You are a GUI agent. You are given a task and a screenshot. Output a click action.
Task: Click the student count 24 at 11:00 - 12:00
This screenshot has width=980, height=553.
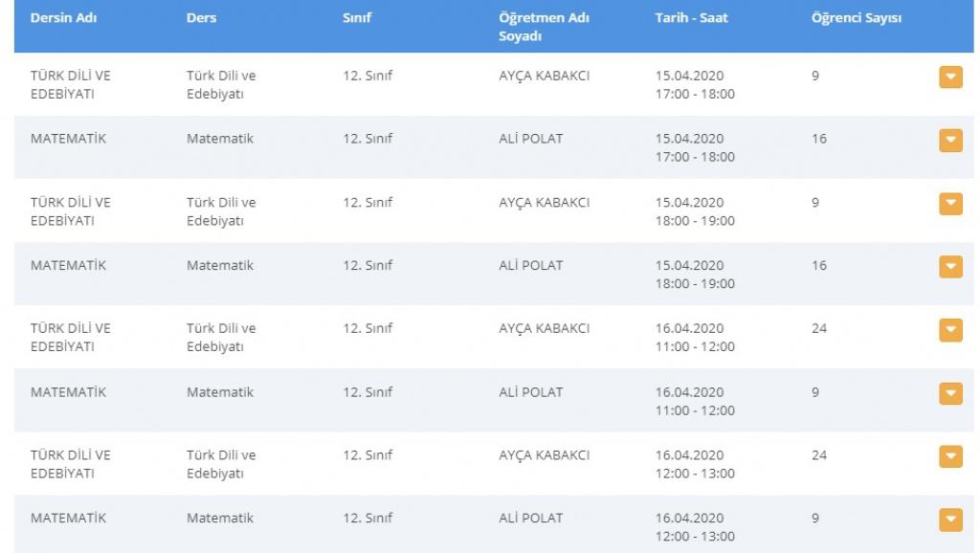click(819, 329)
